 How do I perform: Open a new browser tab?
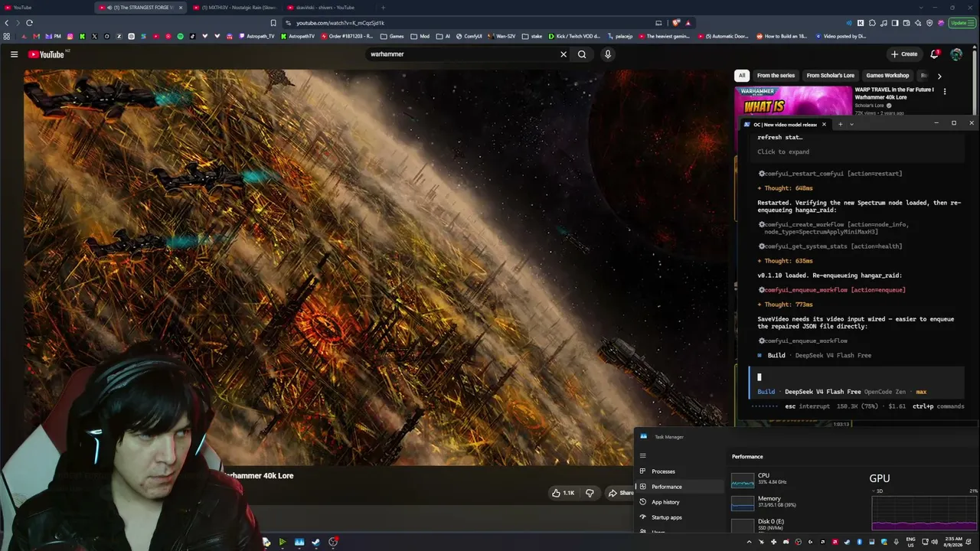[x=384, y=8]
